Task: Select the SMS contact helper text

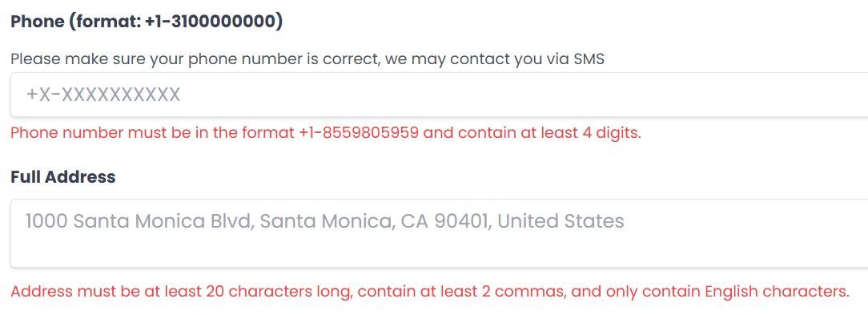Action: (307, 59)
